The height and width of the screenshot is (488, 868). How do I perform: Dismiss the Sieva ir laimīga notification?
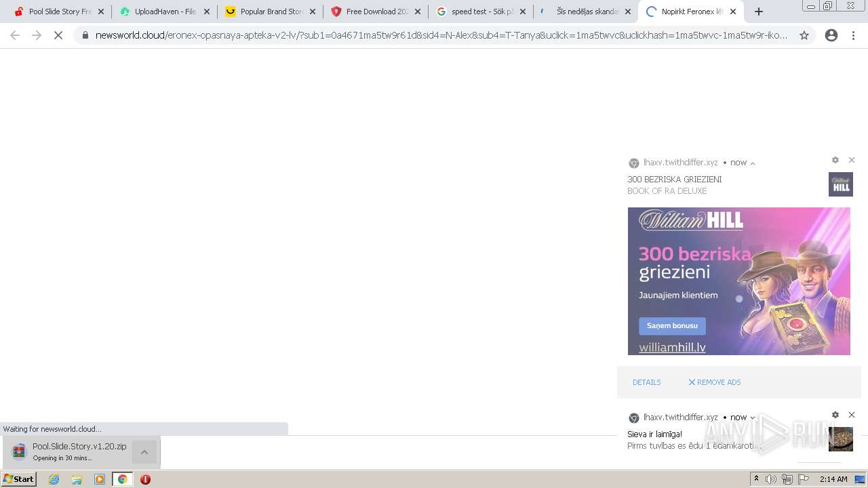852,415
